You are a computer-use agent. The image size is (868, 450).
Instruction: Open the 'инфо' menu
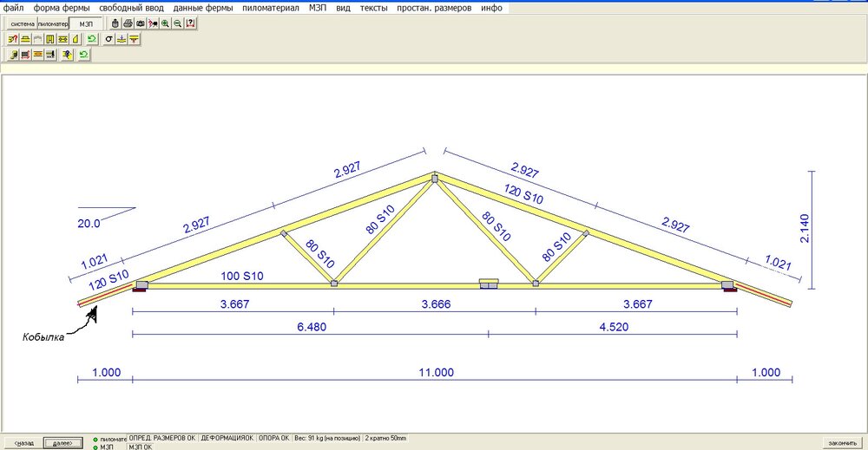(x=491, y=7)
